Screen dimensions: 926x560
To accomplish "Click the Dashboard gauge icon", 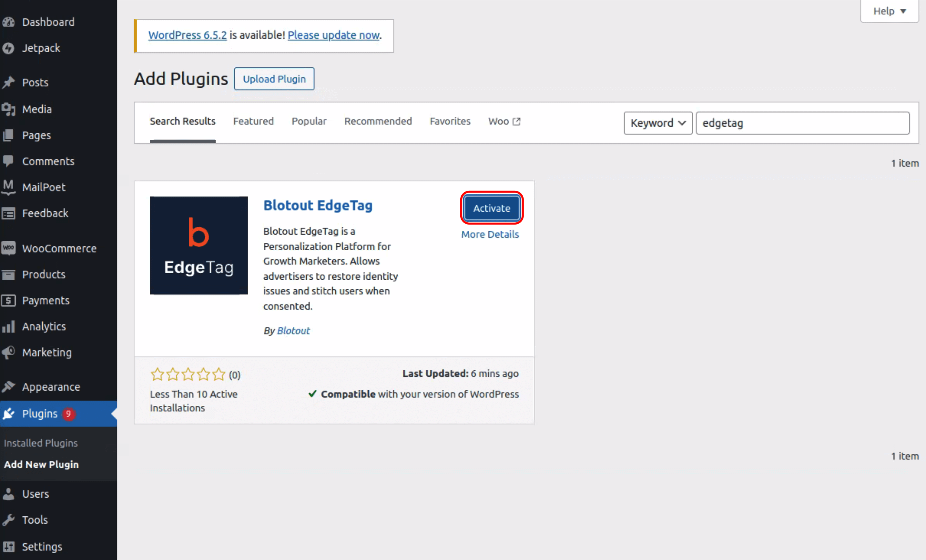I will [8, 22].
